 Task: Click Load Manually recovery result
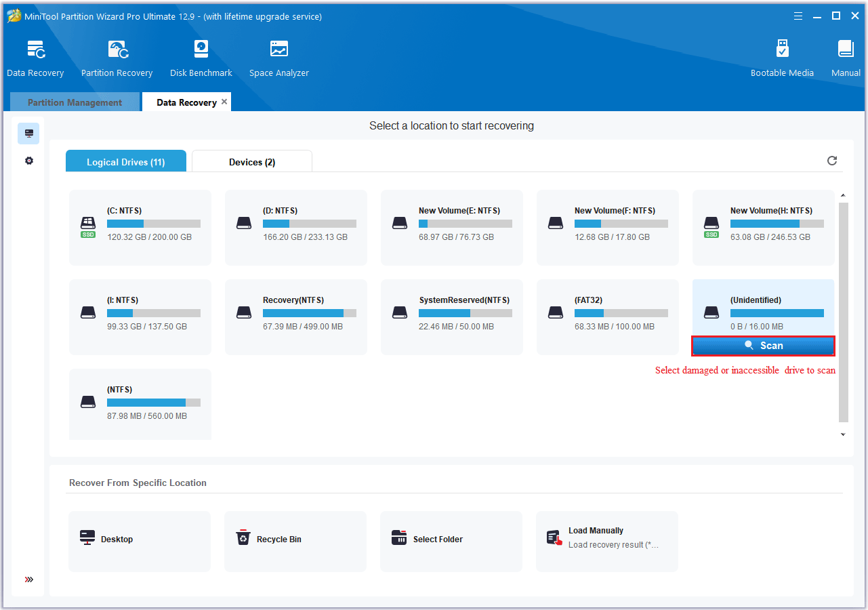pos(607,542)
